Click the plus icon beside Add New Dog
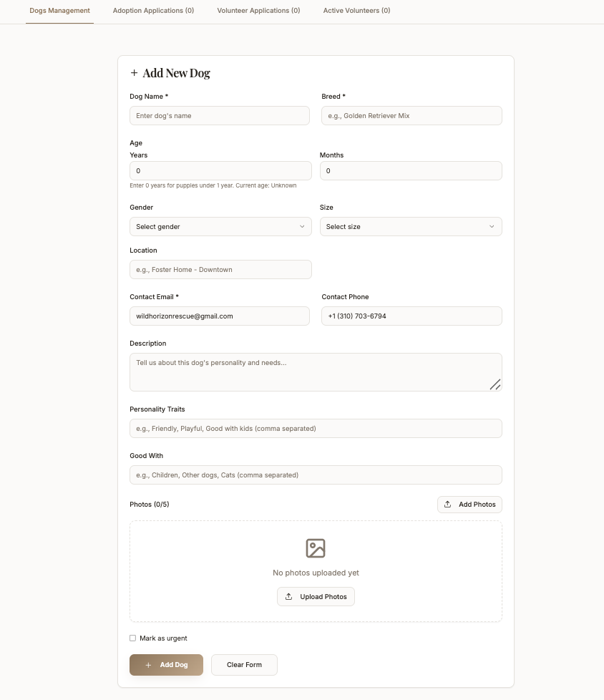 134,73
